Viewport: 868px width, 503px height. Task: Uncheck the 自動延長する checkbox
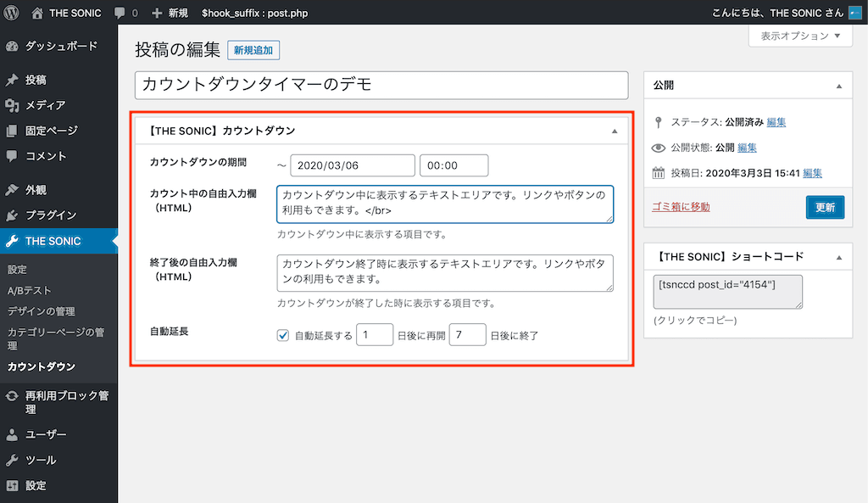point(283,335)
